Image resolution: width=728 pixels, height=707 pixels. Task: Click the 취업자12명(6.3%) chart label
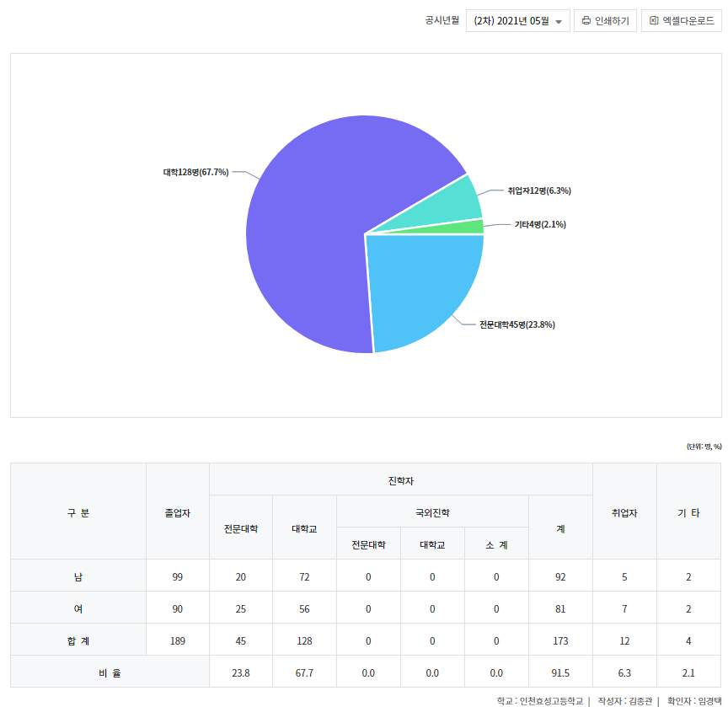[539, 190]
